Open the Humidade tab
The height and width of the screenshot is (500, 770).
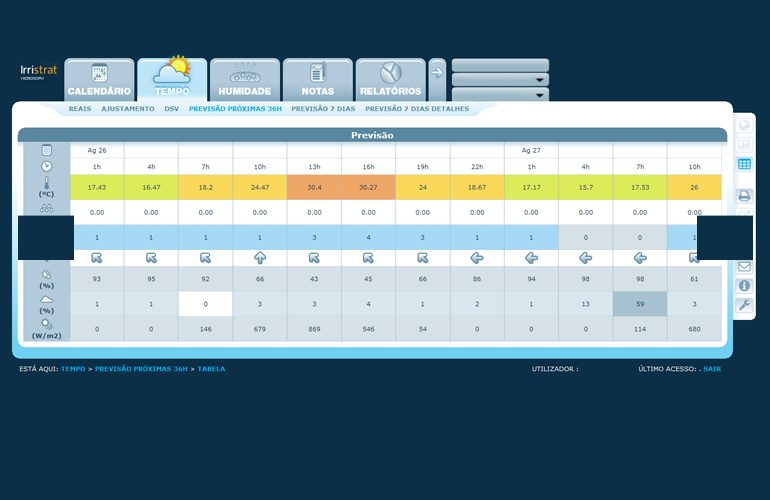(x=244, y=80)
